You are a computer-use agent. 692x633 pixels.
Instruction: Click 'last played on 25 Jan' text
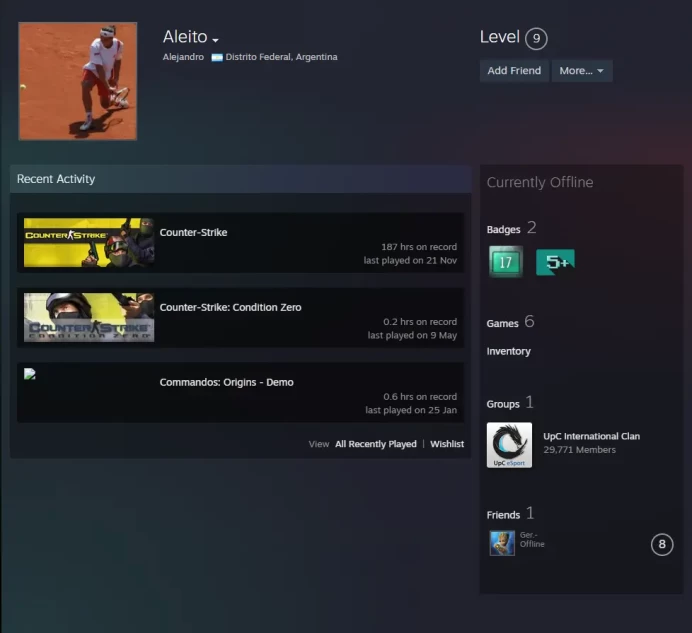(x=411, y=410)
